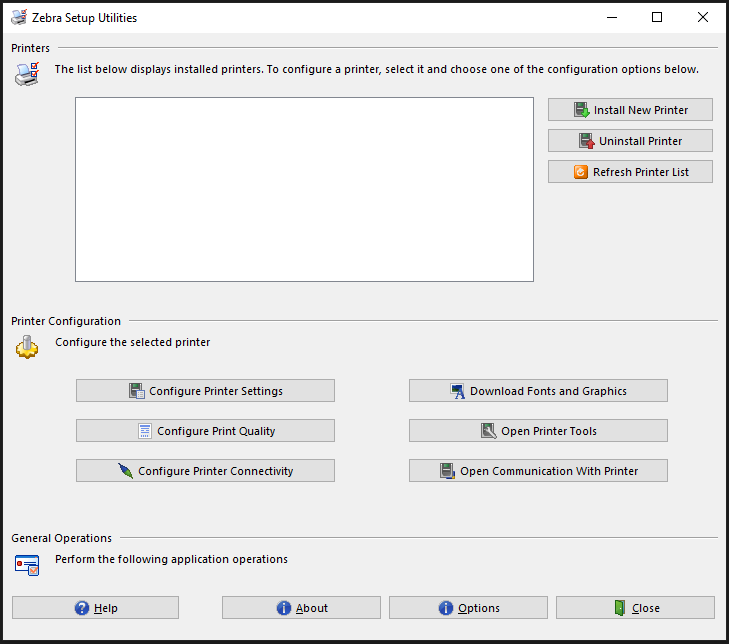Maximize the Zebra Setup Utilities window
This screenshot has width=729, height=644.
pyautogui.click(x=657, y=17)
